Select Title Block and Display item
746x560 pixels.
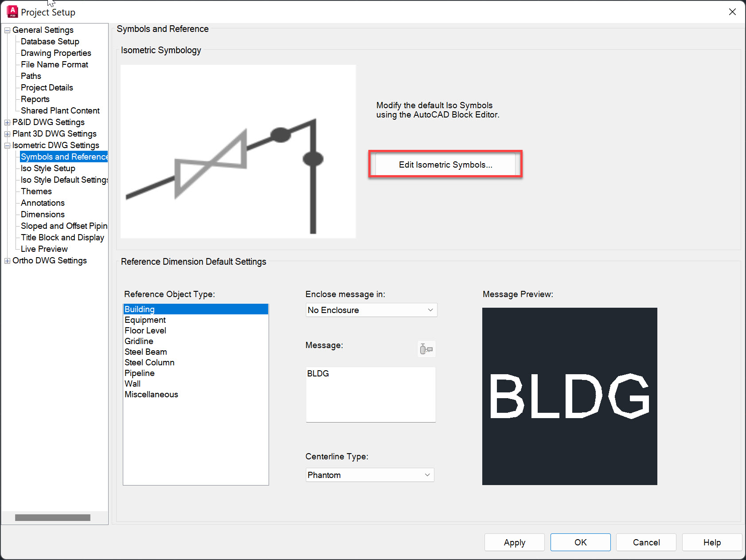(62, 237)
